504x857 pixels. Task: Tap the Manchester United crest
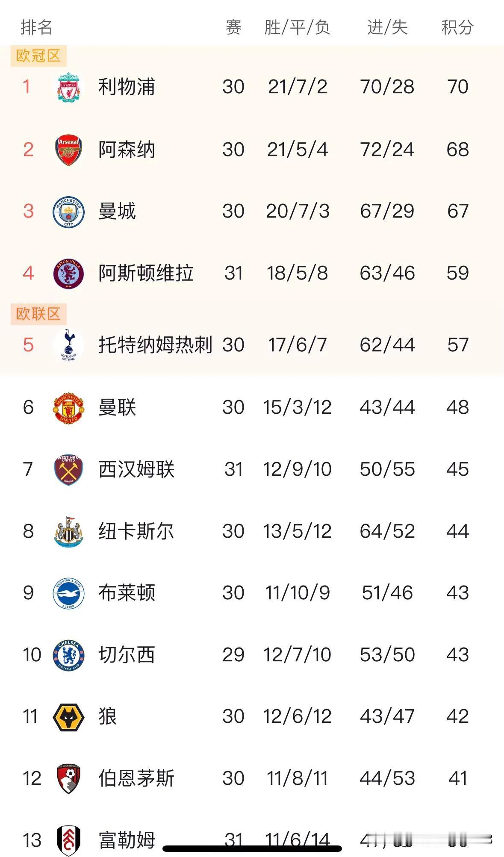tap(68, 408)
